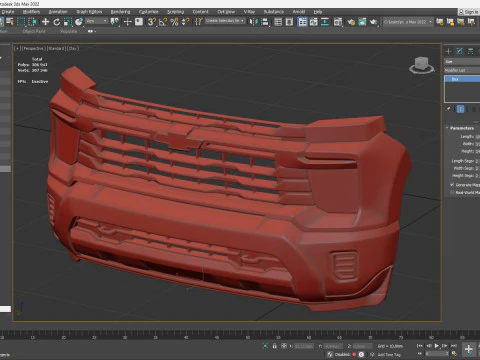This screenshot has height=360, width=480.
Task: Open the Animation menu
Action: point(58,12)
